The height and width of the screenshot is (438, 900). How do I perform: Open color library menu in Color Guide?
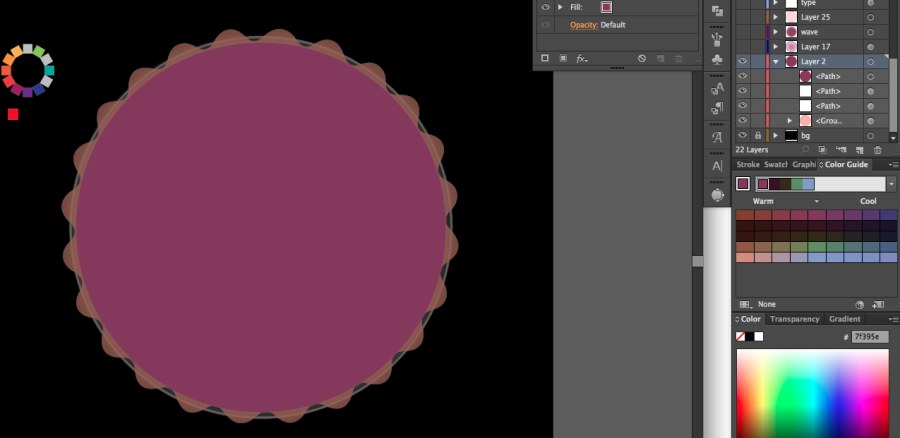744,304
